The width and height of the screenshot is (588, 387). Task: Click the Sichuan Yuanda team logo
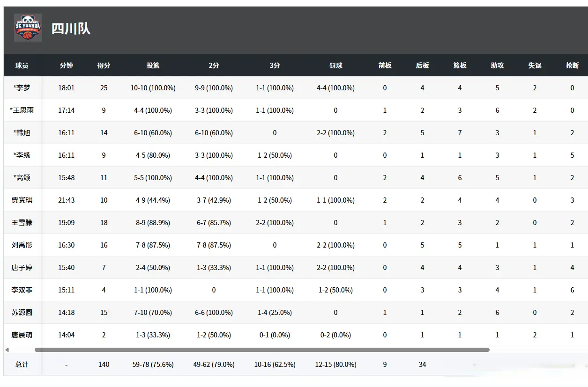(28, 28)
